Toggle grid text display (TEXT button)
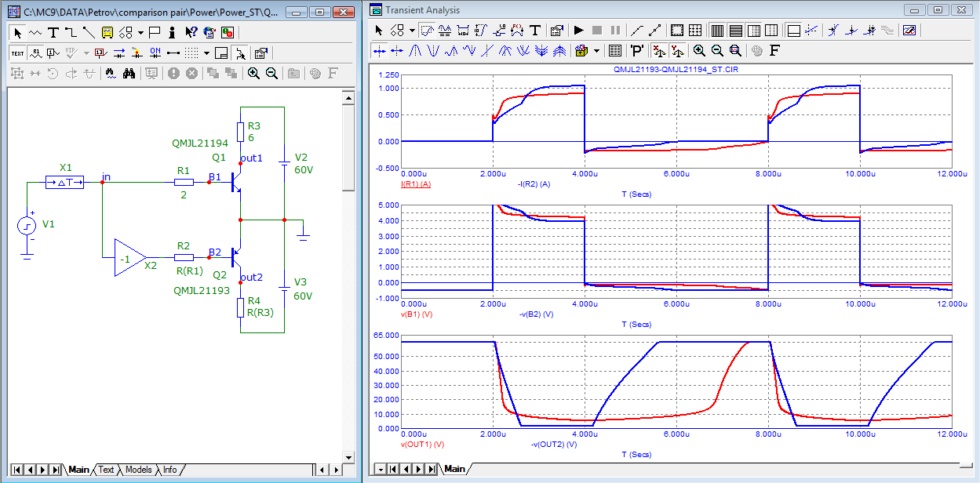980x483 pixels. coord(17,53)
